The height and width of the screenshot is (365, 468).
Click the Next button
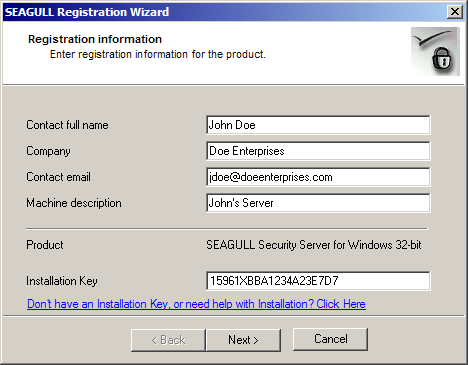coord(243,340)
